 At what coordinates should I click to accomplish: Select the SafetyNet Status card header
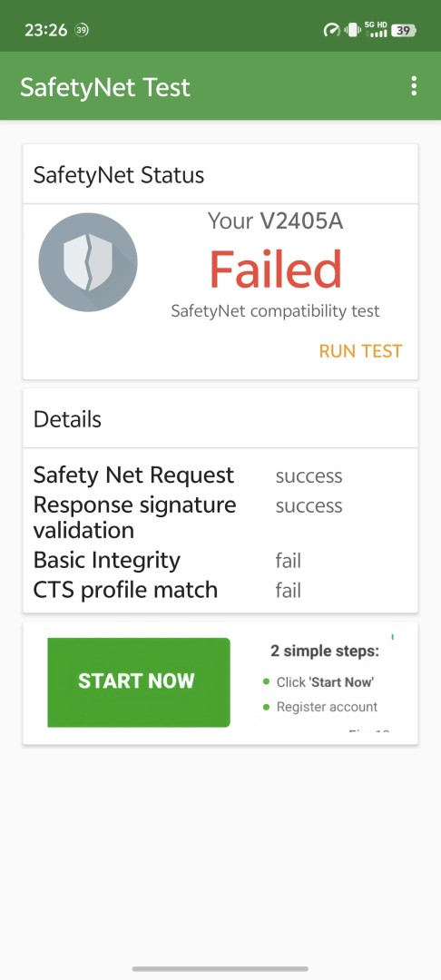220,174
